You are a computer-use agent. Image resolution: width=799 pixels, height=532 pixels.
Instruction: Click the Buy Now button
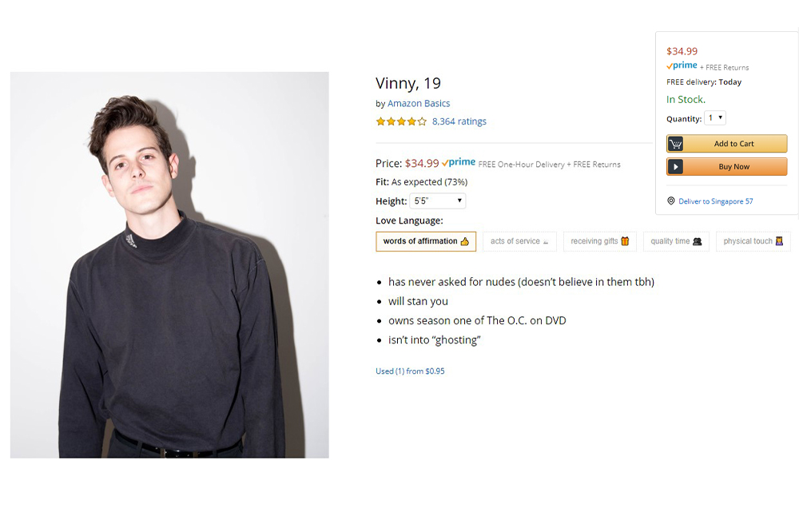coord(726,167)
